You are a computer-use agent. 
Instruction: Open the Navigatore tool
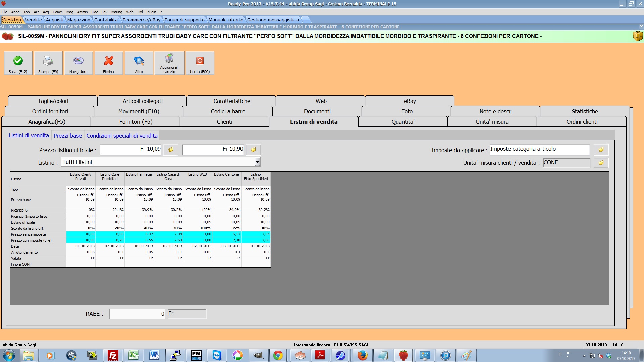coord(78,63)
